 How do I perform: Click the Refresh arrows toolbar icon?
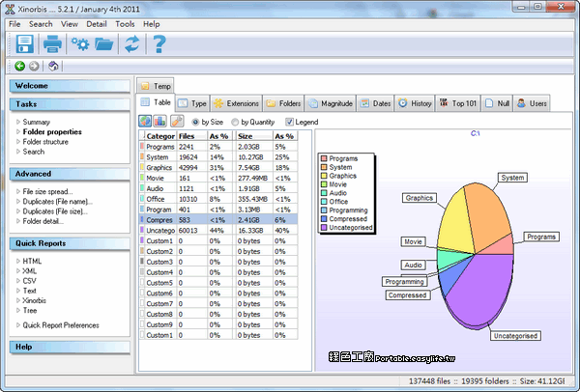131,44
